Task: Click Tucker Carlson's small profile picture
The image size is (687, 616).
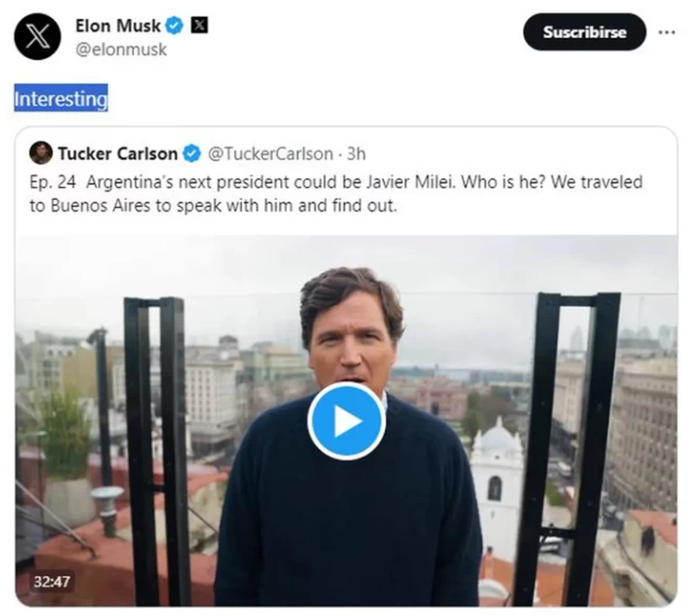Action: 41,153
